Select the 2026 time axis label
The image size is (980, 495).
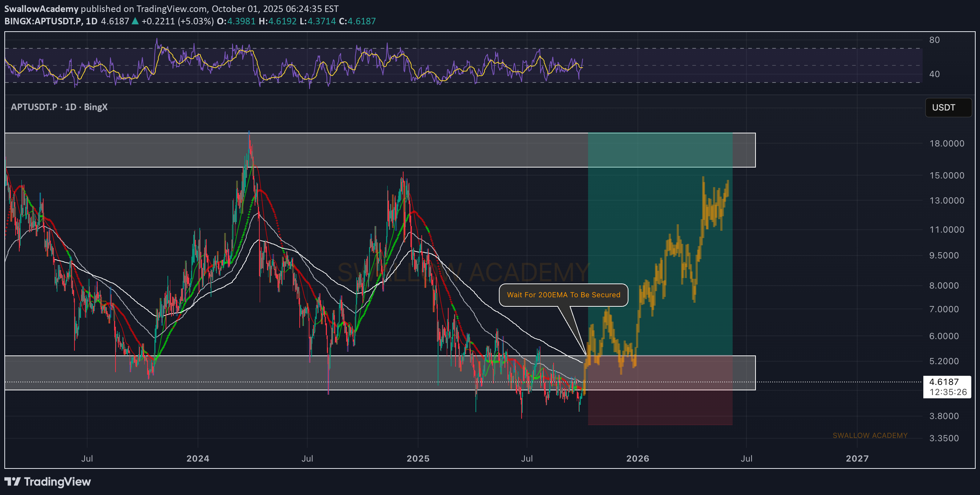637,458
